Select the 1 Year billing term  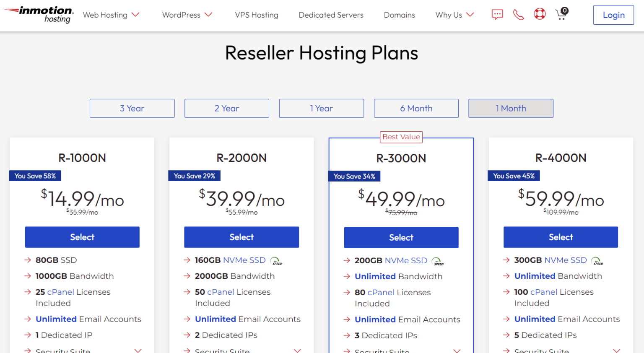pos(321,108)
